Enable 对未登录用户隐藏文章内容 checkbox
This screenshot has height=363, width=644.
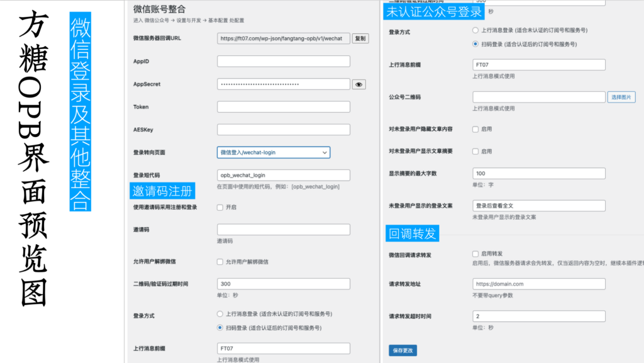pos(475,129)
